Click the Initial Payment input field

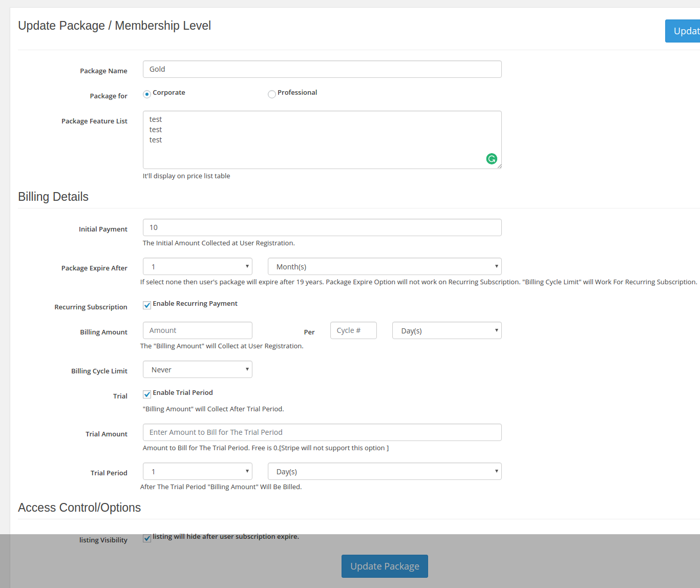point(322,227)
